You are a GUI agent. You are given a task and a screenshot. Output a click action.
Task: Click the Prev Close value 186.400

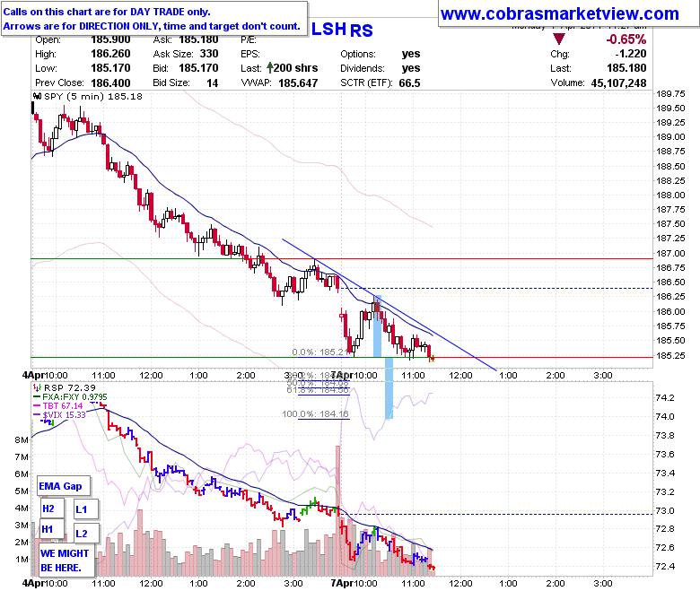tap(110, 83)
